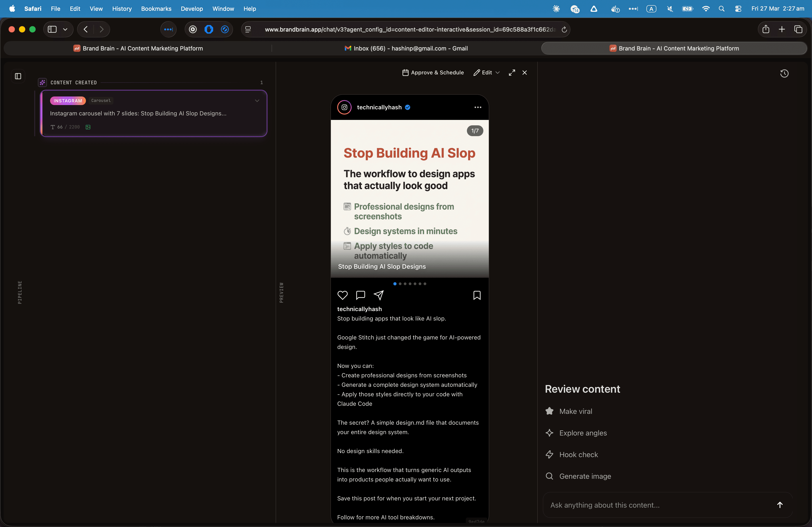This screenshot has height=527, width=812.
Task: Click the INSTAGRAM platform badge
Action: (67, 101)
